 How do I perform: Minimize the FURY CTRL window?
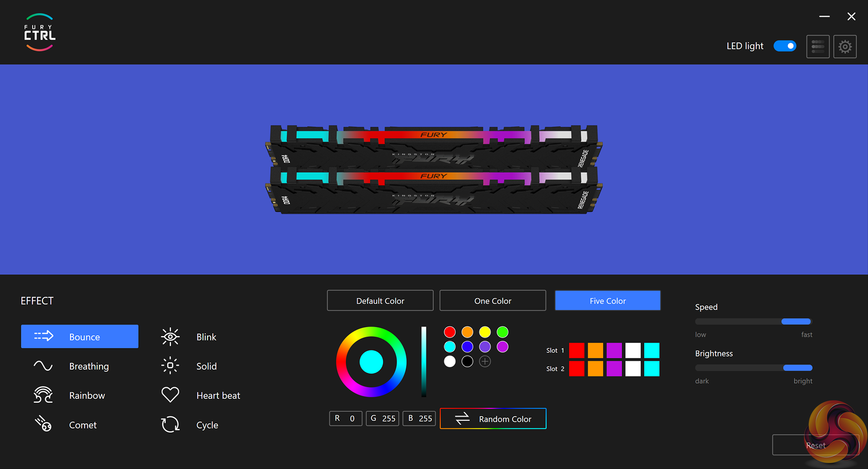click(x=824, y=16)
